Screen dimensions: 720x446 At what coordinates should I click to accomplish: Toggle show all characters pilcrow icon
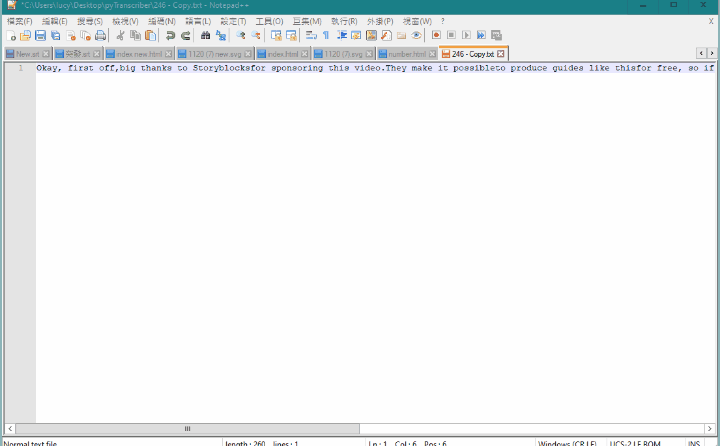coord(326,35)
